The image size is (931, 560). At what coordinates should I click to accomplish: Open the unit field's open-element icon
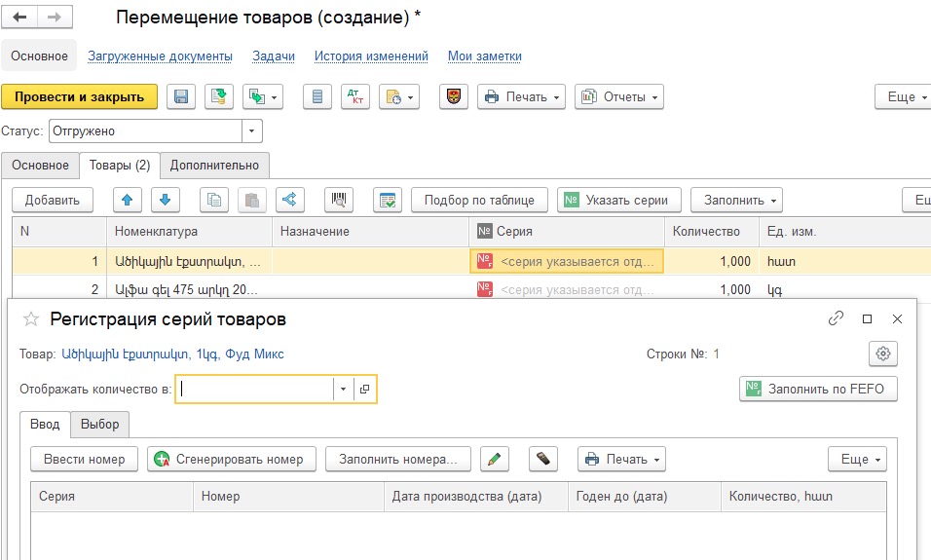point(364,389)
